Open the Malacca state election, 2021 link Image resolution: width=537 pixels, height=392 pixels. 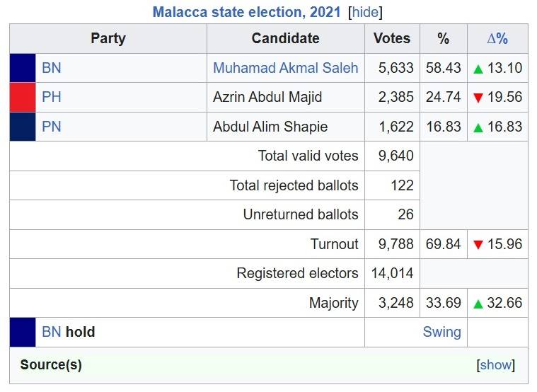(x=247, y=12)
